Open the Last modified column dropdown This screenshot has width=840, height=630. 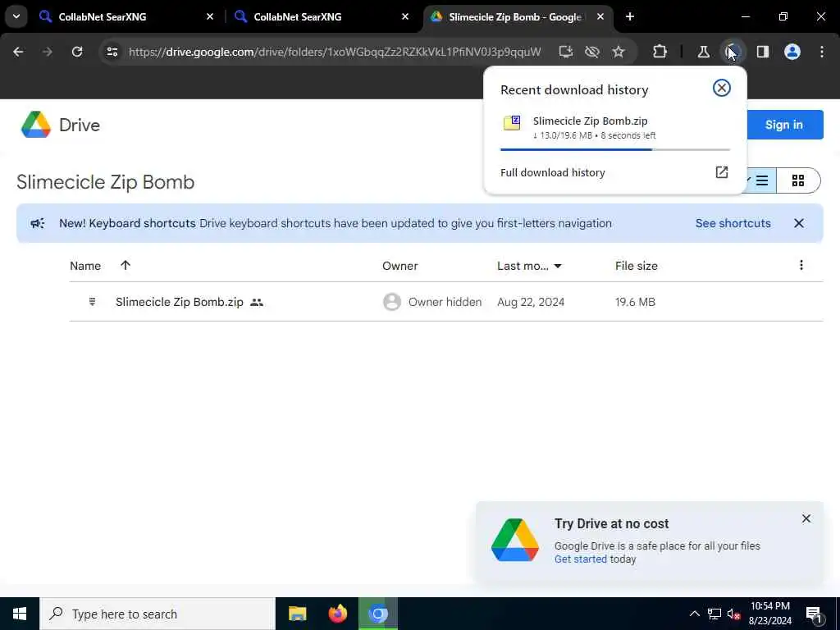coord(558,266)
